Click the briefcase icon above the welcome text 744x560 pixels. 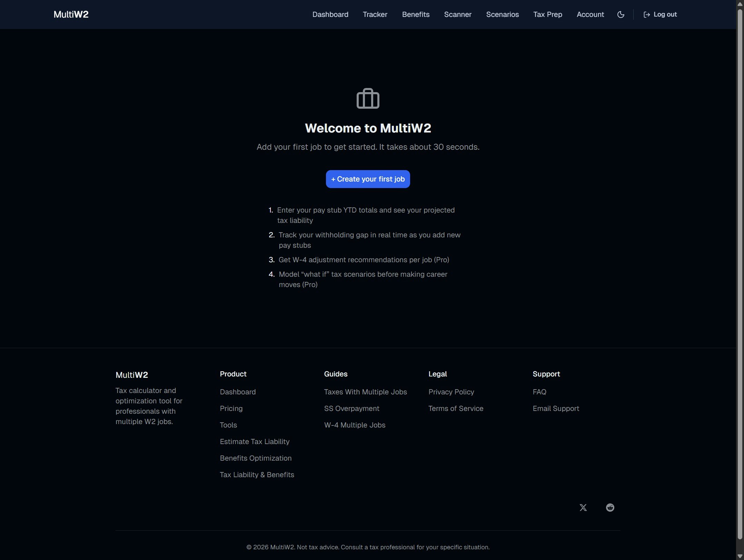click(368, 98)
